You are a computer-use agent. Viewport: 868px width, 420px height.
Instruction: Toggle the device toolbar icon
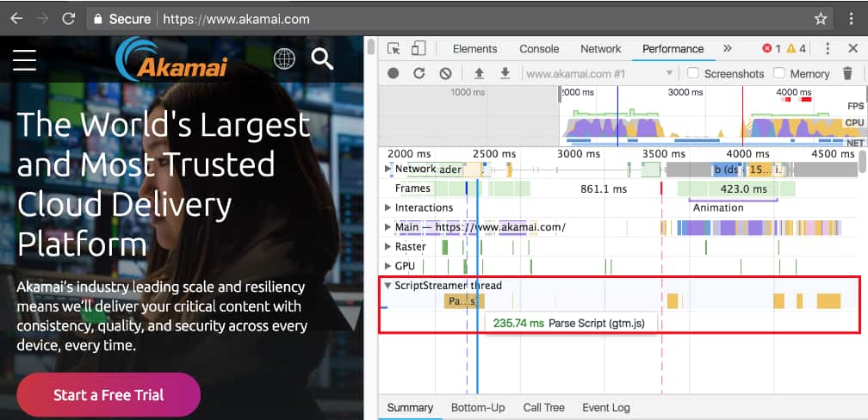tap(418, 49)
